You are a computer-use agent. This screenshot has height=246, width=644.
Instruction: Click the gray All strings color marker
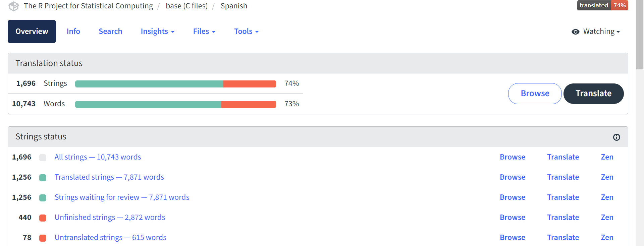click(x=43, y=158)
